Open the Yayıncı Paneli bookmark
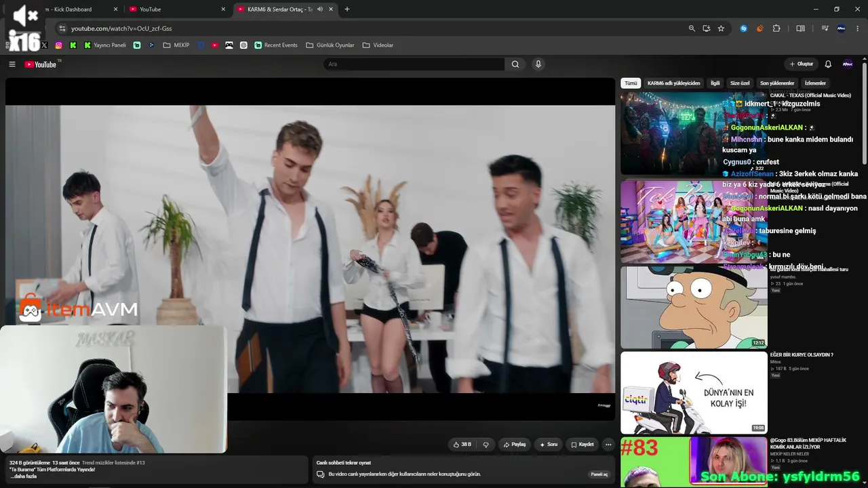The width and height of the screenshot is (868, 488). pyautogui.click(x=105, y=45)
